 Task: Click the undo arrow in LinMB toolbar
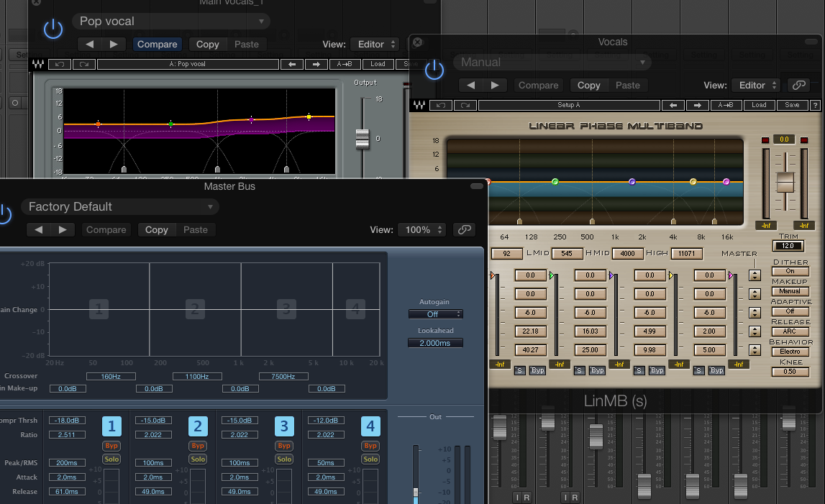point(442,105)
